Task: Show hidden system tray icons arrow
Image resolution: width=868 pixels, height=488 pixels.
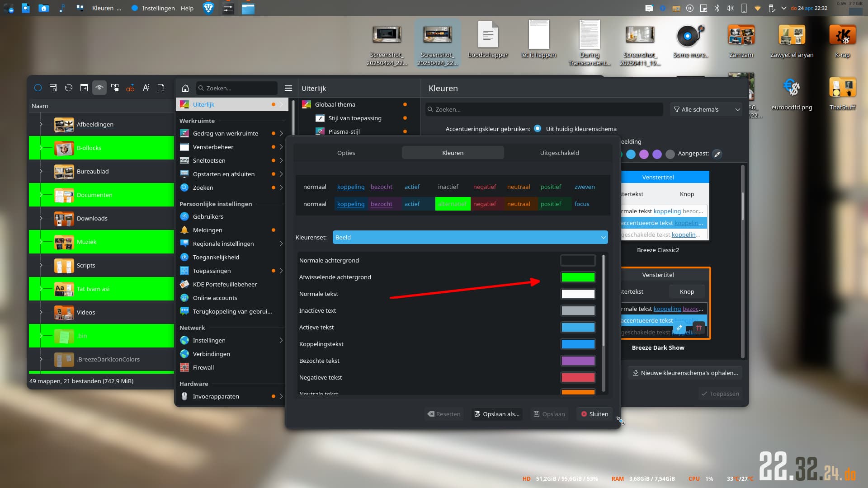Action: [784, 8]
